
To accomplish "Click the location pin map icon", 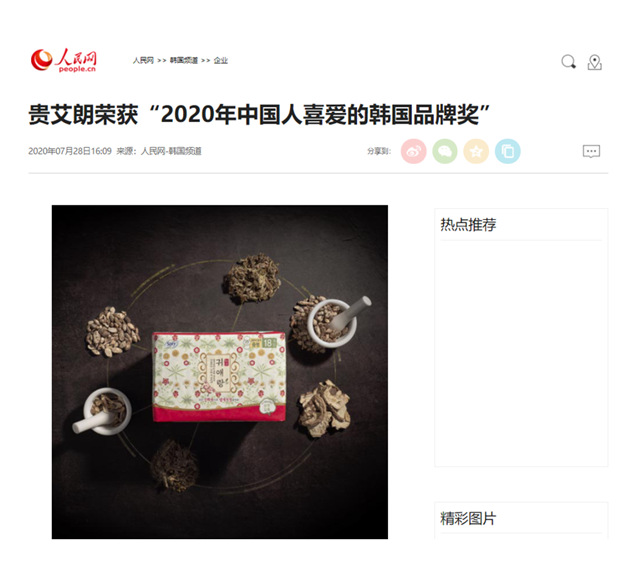I will (594, 62).
